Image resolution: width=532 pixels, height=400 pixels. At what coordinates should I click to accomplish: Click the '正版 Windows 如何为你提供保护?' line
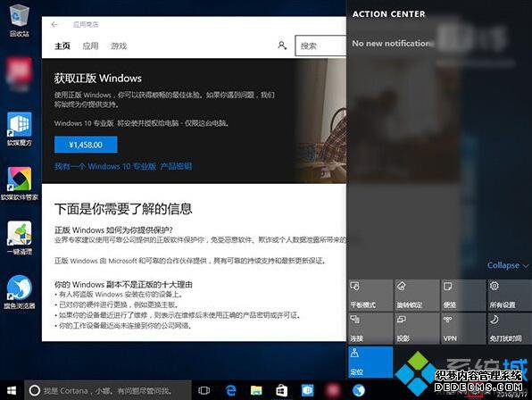pyautogui.click(x=113, y=230)
